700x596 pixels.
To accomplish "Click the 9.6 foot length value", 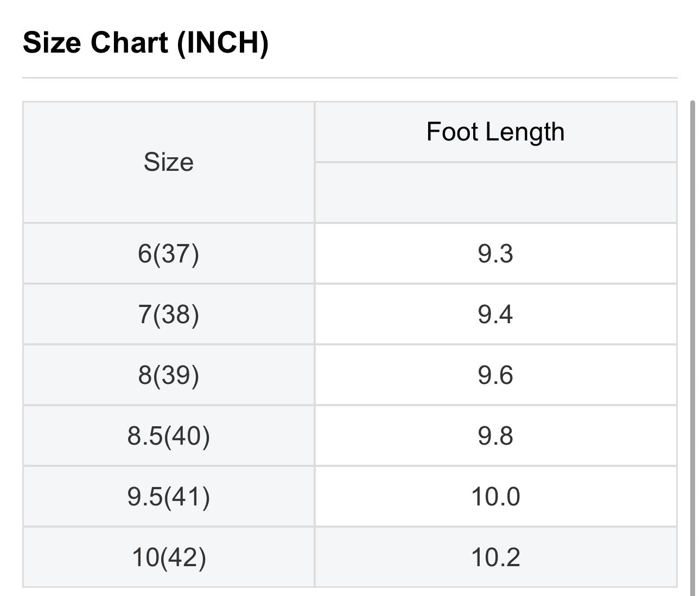I will pyautogui.click(x=495, y=375).
